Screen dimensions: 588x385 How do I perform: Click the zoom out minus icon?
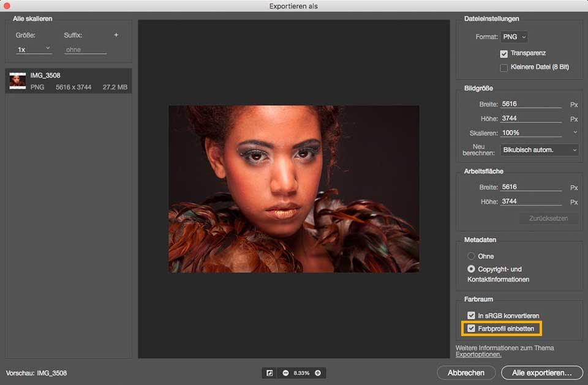285,373
